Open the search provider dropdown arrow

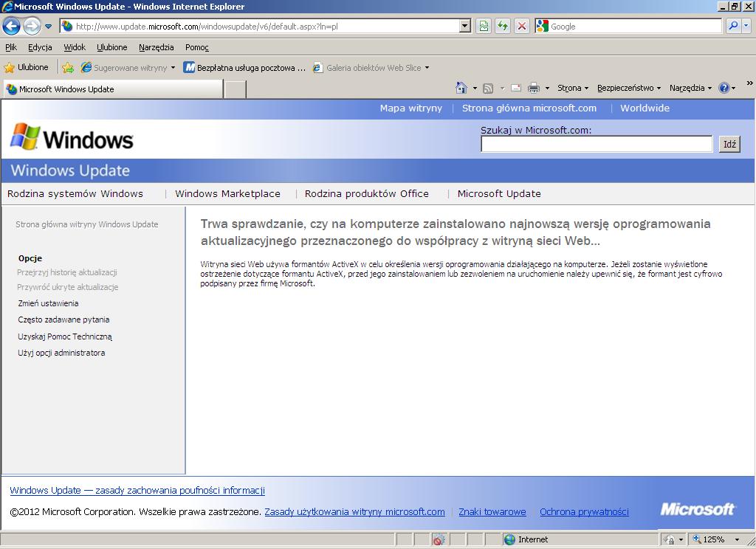coord(746,26)
